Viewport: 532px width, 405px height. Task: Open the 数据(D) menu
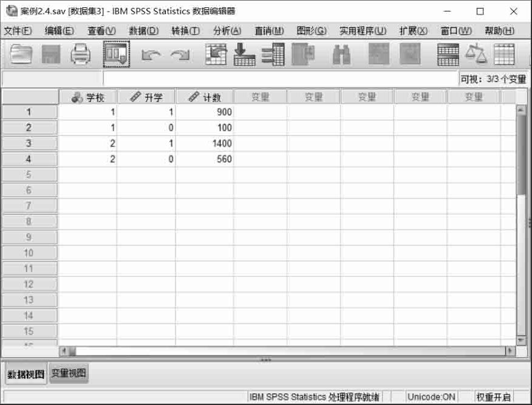click(x=143, y=31)
